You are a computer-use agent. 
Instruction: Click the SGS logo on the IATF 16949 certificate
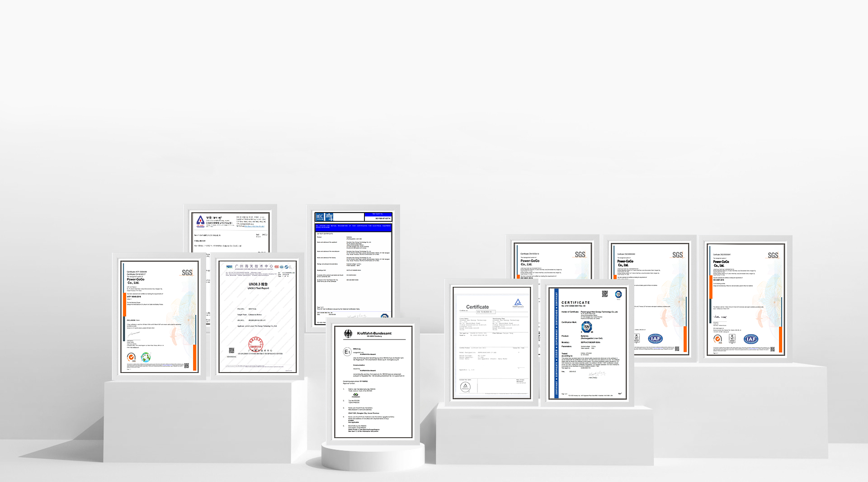click(x=187, y=273)
